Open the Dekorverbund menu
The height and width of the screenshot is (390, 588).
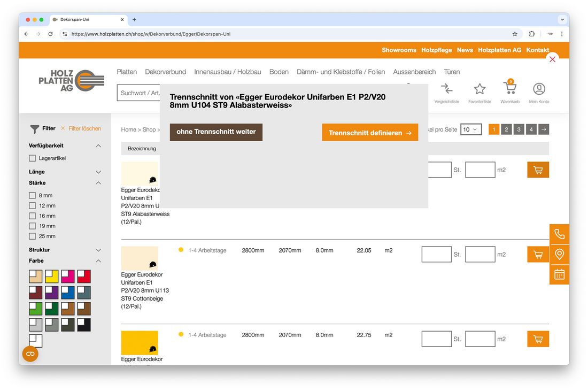click(165, 72)
